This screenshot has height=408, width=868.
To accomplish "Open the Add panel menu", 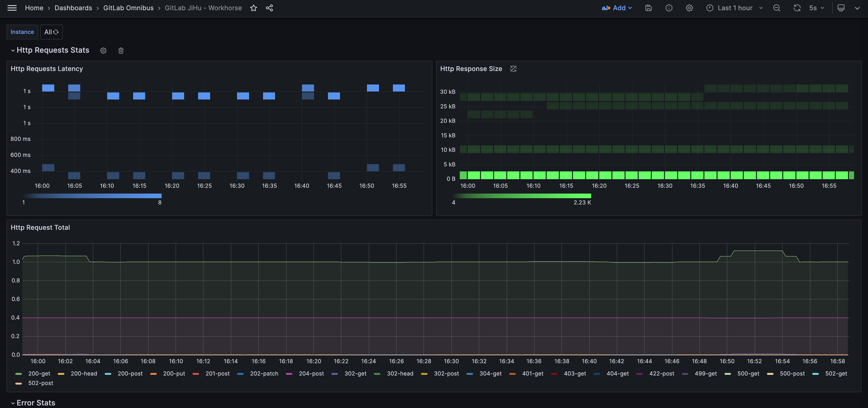I will click(x=617, y=8).
